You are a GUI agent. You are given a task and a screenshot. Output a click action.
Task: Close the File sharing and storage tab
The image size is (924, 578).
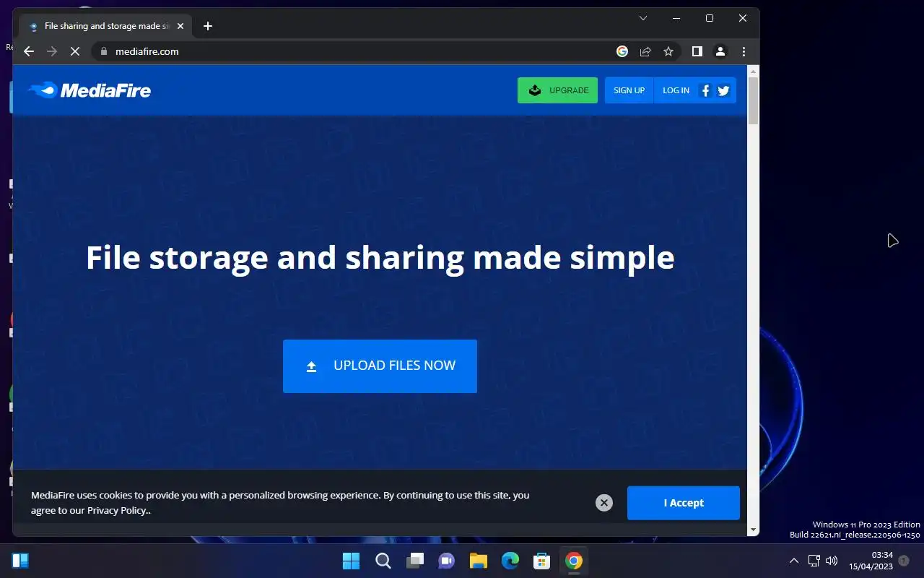coord(180,26)
